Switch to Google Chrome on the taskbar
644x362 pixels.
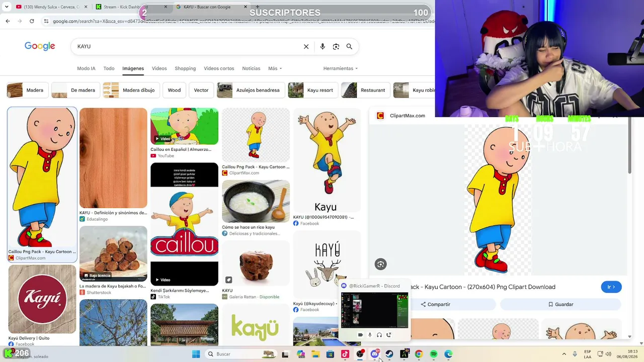click(x=419, y=354)
